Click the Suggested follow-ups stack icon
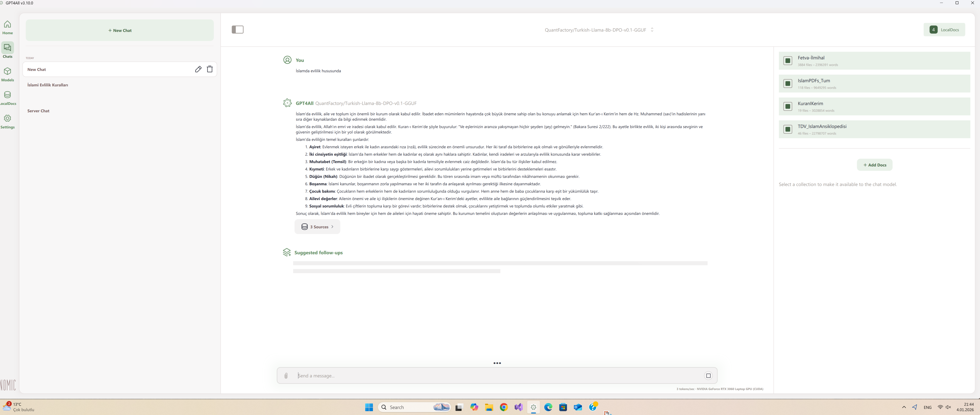The image size is (980, 415). [x=287, y=252]
